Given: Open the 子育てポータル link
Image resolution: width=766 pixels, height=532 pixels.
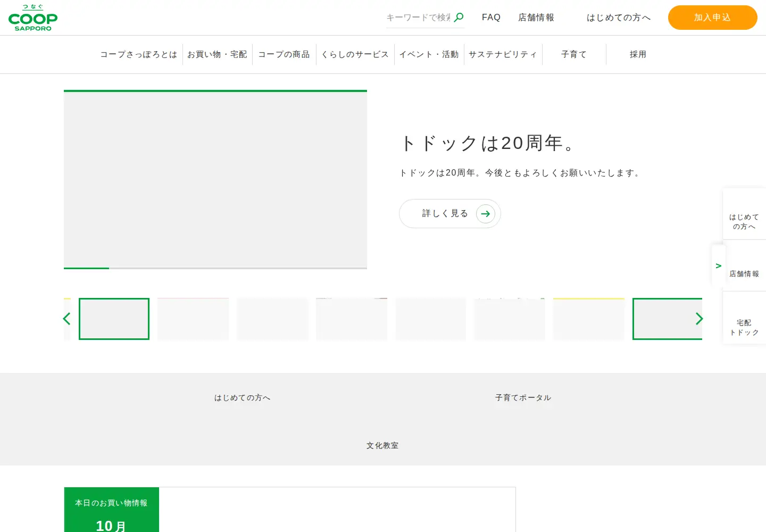Looking at the screenshot, I should (523, 397).
